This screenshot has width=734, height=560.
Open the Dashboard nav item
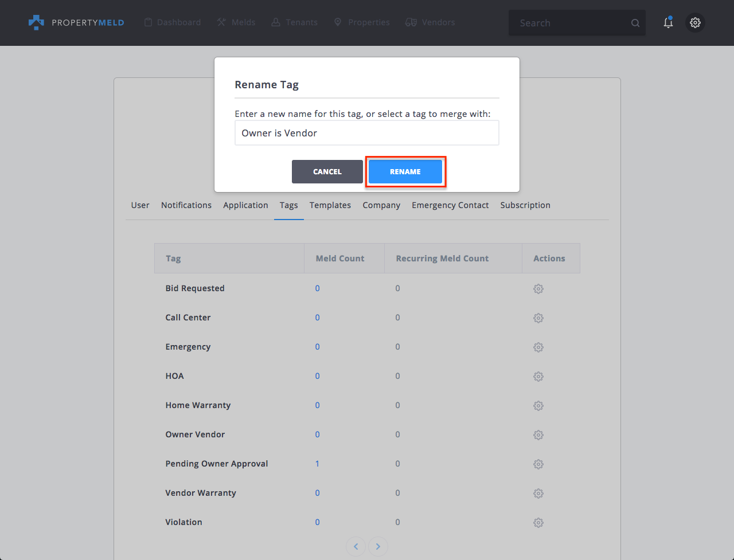click(x=173, y=22)
